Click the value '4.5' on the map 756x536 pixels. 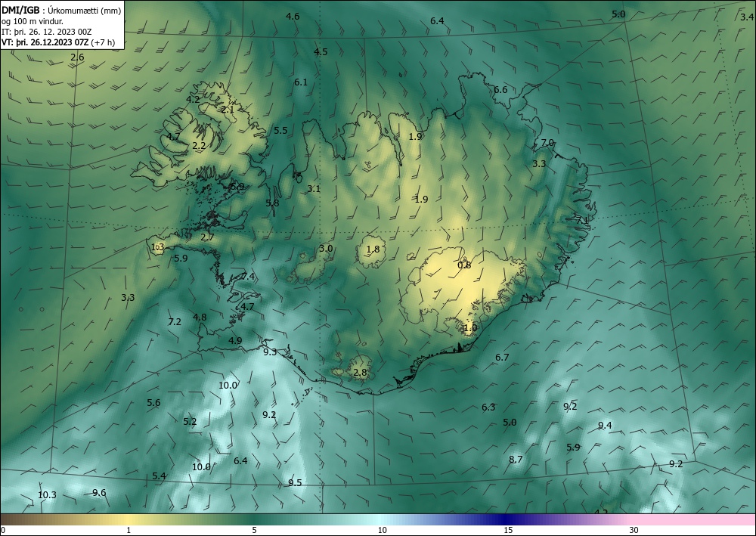pos(321,52)
